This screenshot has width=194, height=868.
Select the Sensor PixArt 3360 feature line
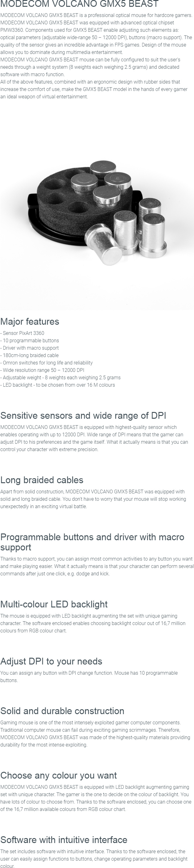click(x=22, y=333)
